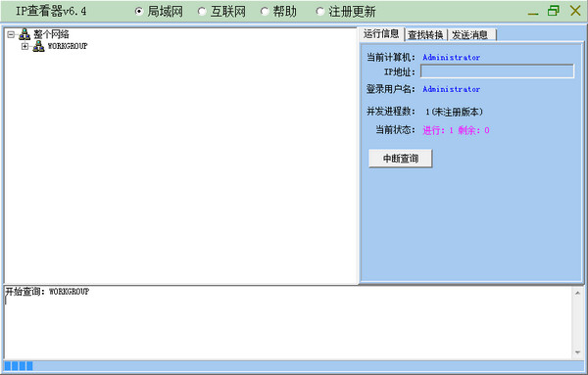Switch to the 运行信息 tab
The height and width of the screenshot is (375, 588).
381,34
